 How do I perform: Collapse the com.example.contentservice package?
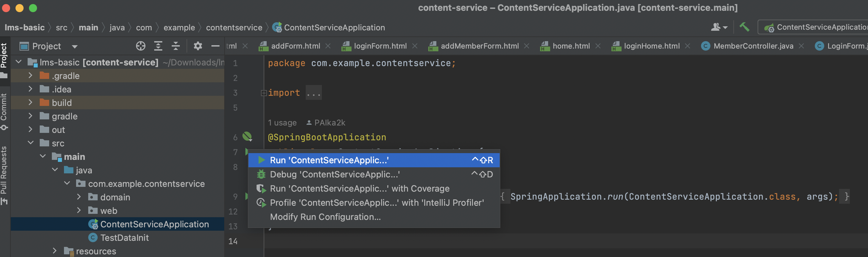[x=67, y=183]
